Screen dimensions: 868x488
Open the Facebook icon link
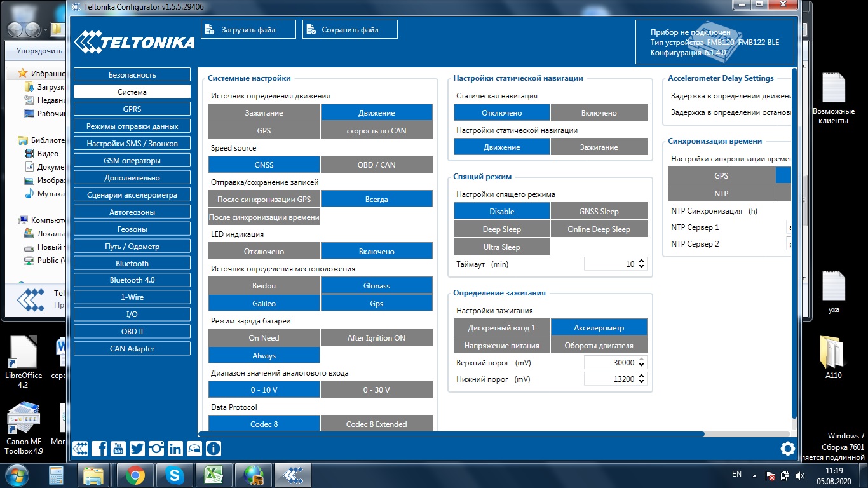coord(99,449)
